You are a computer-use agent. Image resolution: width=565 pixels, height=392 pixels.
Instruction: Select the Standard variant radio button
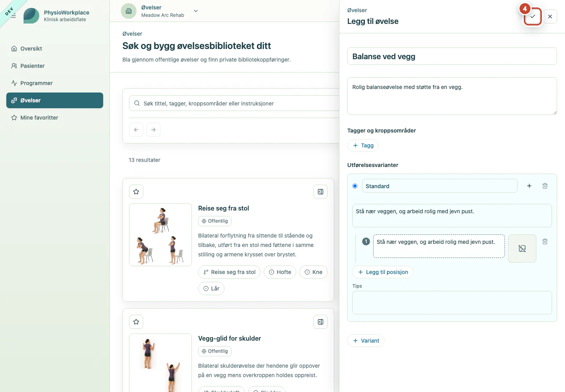point(355,186)
